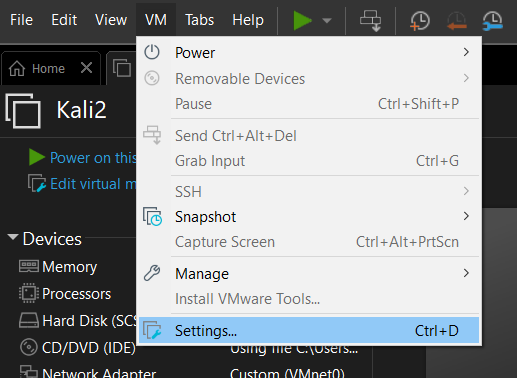The height and width of the screenshot is (378, 517).
Task: Expand the Power submenu arrow
Action: (466, 52)
